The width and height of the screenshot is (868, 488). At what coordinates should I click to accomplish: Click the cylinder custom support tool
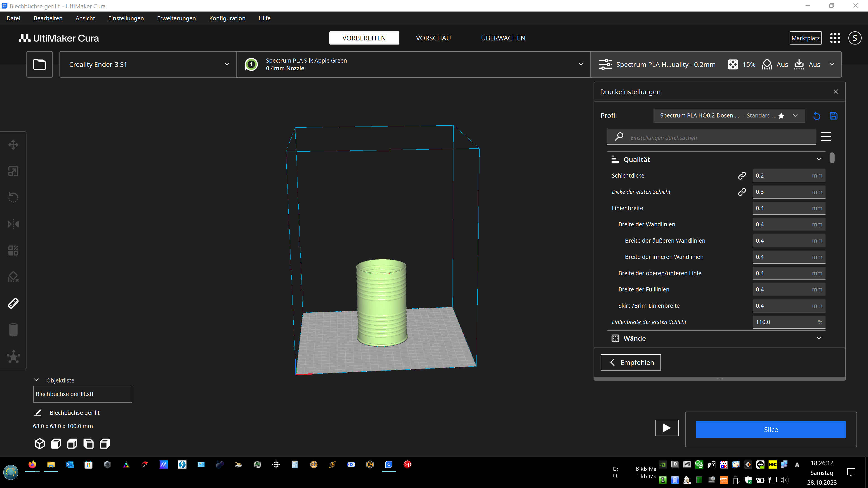pos(13,330)
